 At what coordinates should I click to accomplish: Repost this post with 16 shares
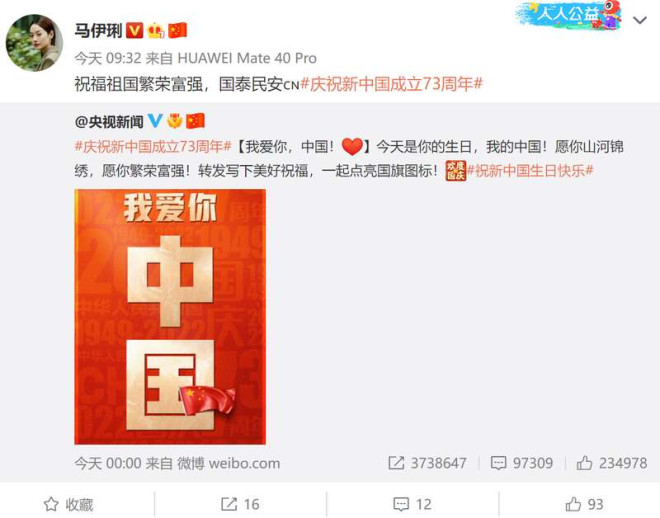[x=240, y=504]
